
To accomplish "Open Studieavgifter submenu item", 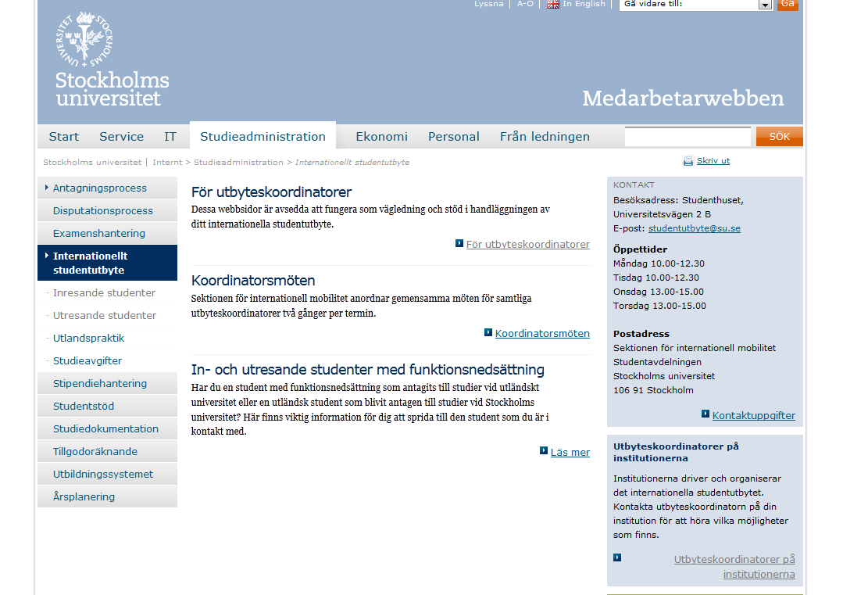I will 88,361.
